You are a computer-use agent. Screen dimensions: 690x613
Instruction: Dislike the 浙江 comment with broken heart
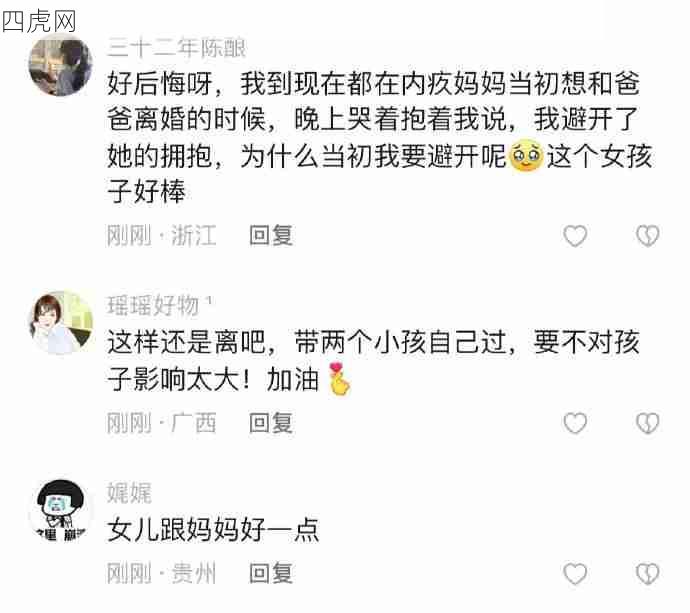[x=647, y=235]
